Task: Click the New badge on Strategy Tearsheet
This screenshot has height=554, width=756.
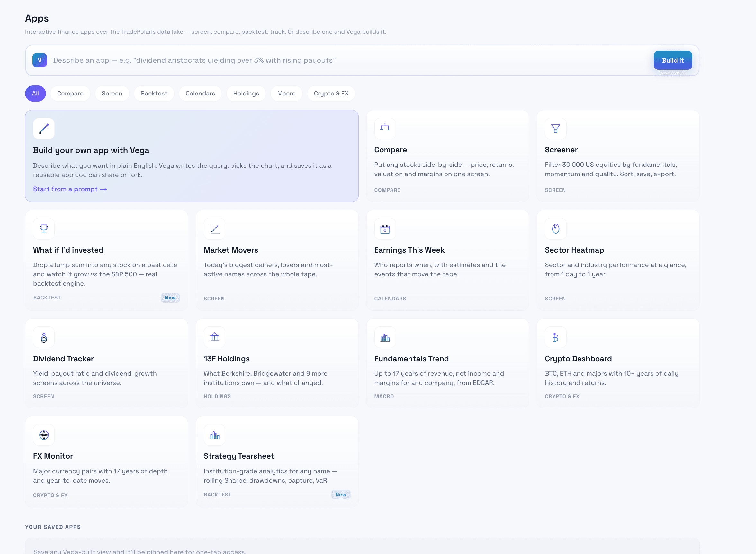Action: coord(341,495)
